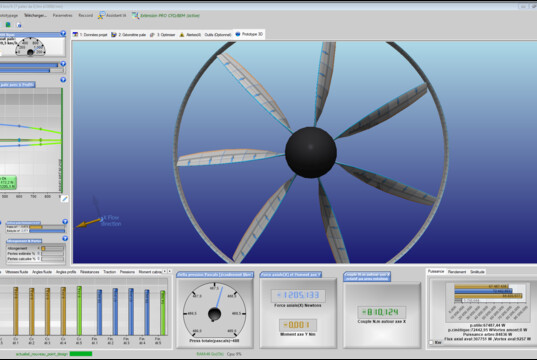Open the Record menu
537x360 pixels.
coord(86,15)
